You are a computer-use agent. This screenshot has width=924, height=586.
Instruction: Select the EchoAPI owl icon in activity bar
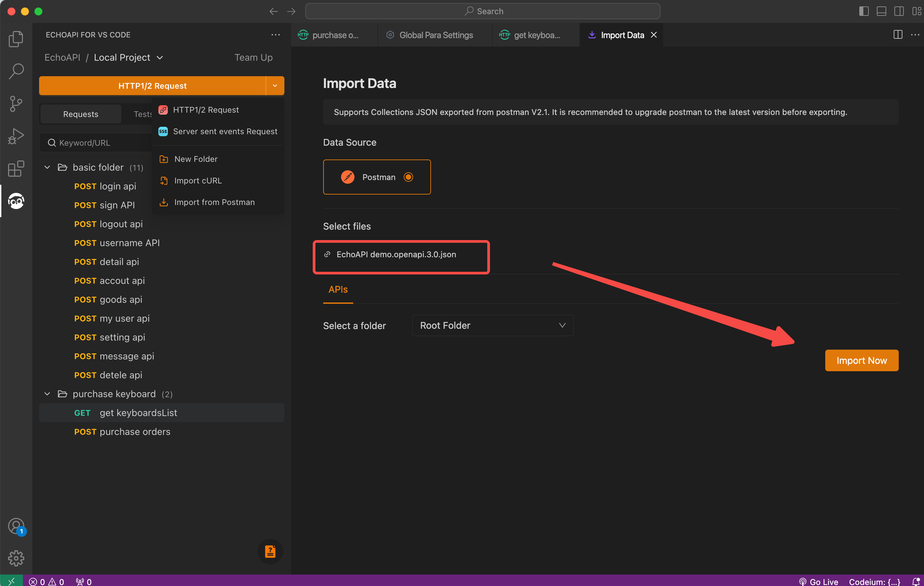click(x=16, y=201)
